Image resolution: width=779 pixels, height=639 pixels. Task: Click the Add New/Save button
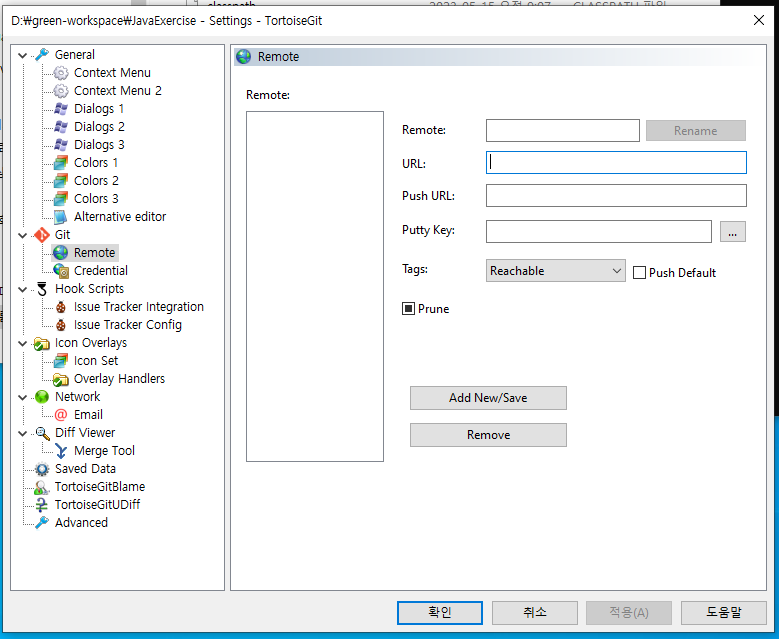coord(488,398)
